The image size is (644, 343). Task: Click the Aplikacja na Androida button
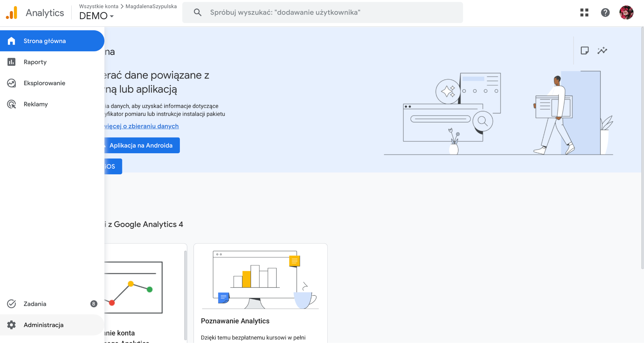pos(142,145)
